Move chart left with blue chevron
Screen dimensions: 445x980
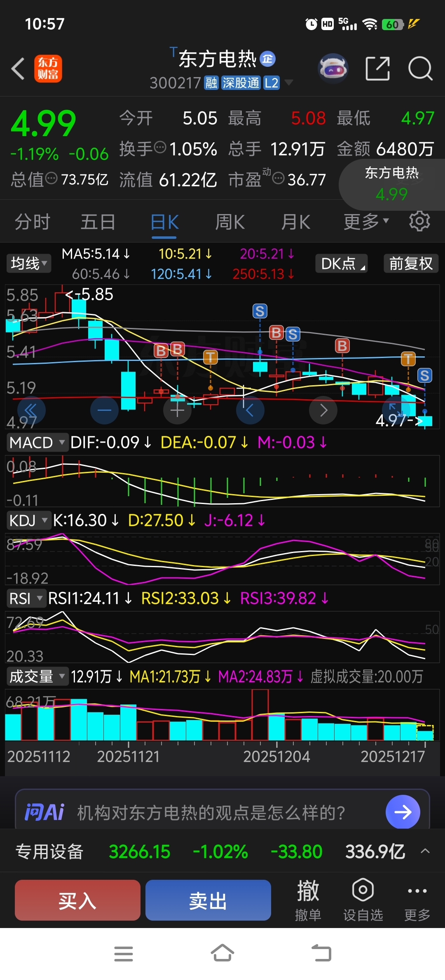pyautogui.click(x=250, y=410)
